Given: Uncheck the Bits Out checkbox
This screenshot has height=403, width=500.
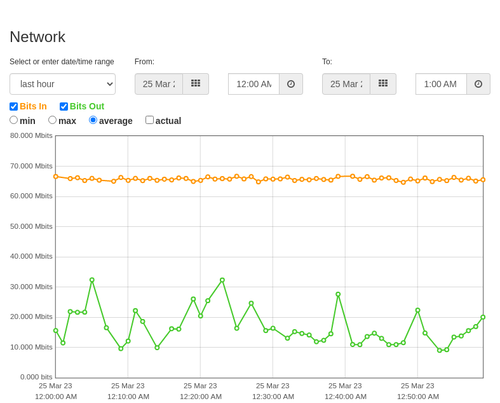Looking at the screenshot, I should coord(64,106).
